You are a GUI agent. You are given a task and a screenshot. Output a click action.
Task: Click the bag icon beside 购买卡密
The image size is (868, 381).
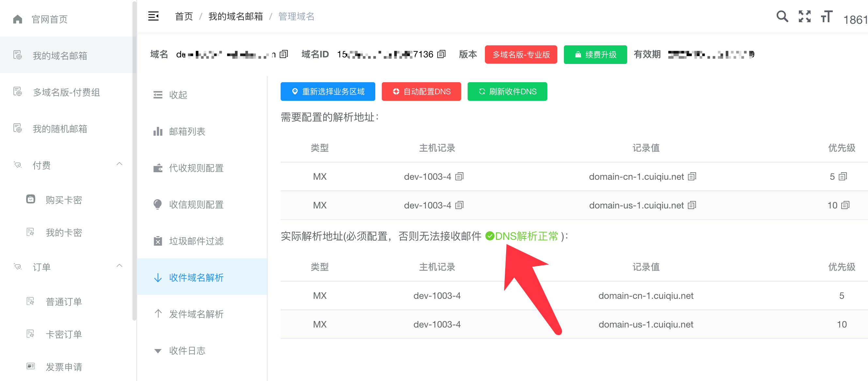[x=31, y=199]
